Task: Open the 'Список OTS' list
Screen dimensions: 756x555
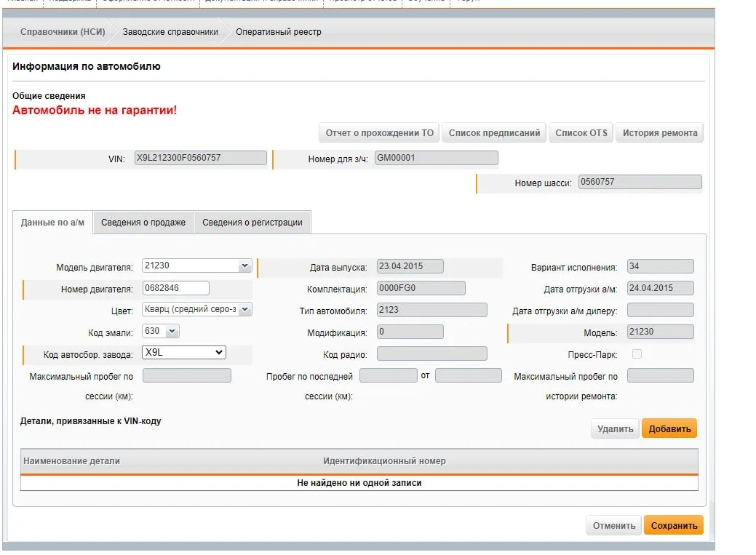Action: [581, 132]
